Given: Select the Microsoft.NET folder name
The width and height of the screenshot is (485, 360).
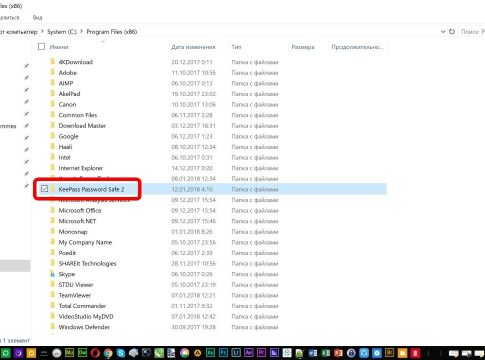Looking at the screenshot, I should tap(77, 221).
